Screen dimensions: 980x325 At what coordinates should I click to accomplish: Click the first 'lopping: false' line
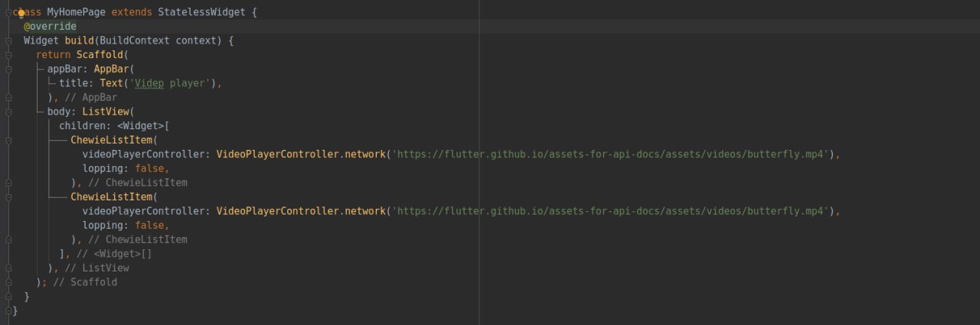[126, 168]
